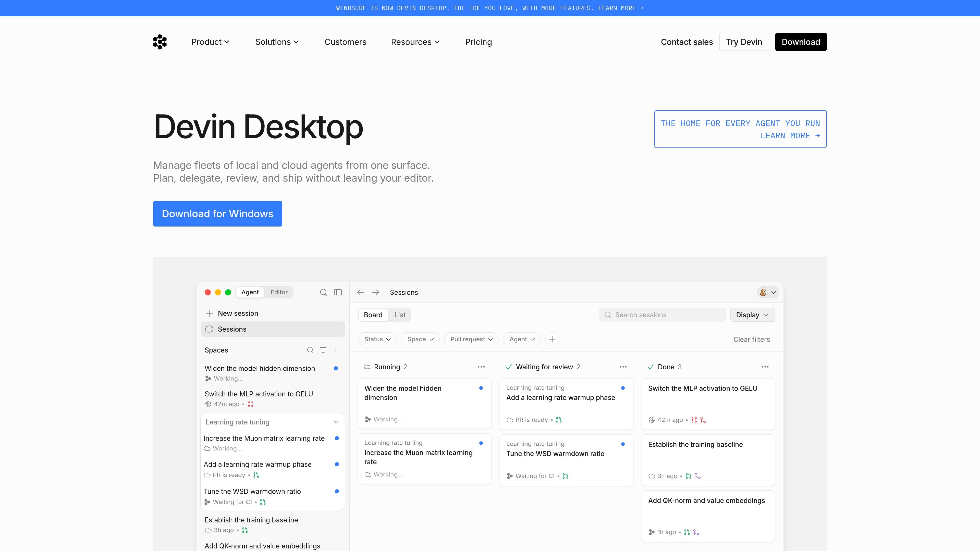Open Add a learning rate warmup phase card
980x551 pixels.
click(x=566, y=404)
